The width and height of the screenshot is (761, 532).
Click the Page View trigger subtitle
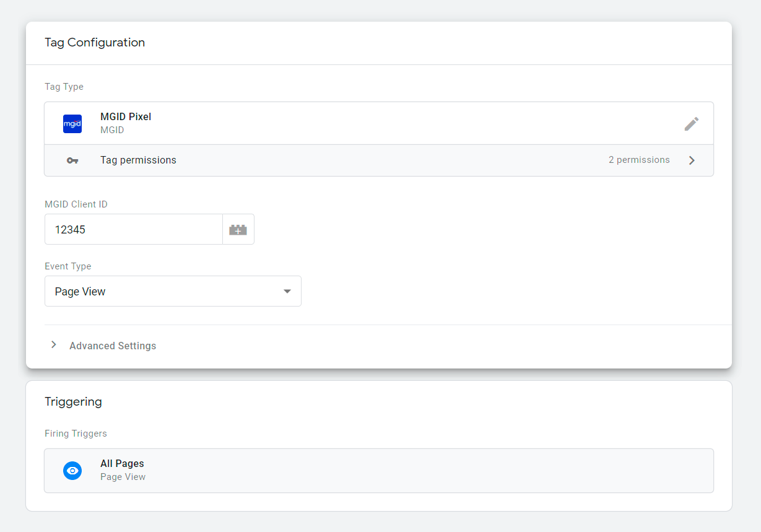(123, 477)
